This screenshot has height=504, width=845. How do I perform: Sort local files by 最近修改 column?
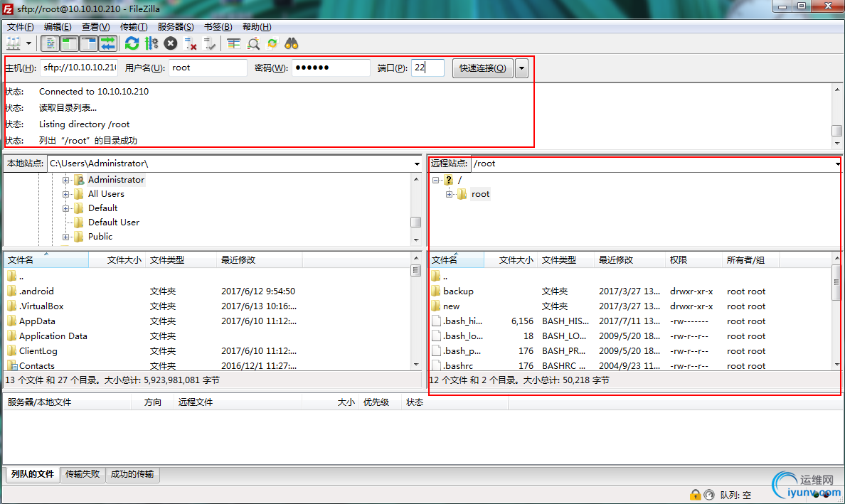260,260
